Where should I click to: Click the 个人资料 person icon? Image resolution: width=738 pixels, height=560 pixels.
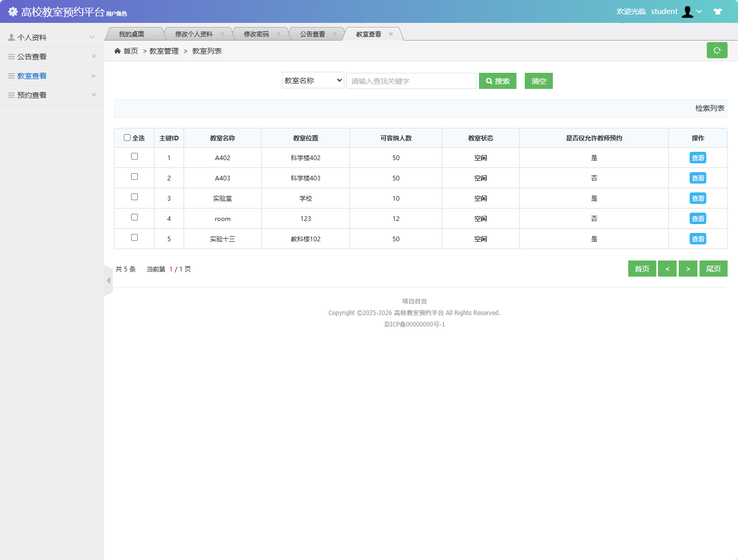11,37
